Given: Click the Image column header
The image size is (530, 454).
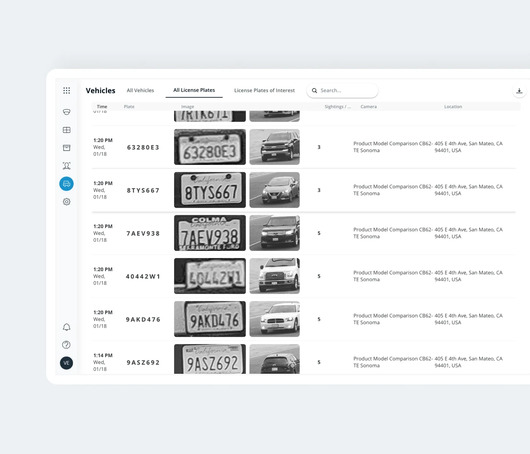Looking at the screenshot, I should tap(188, 106).
